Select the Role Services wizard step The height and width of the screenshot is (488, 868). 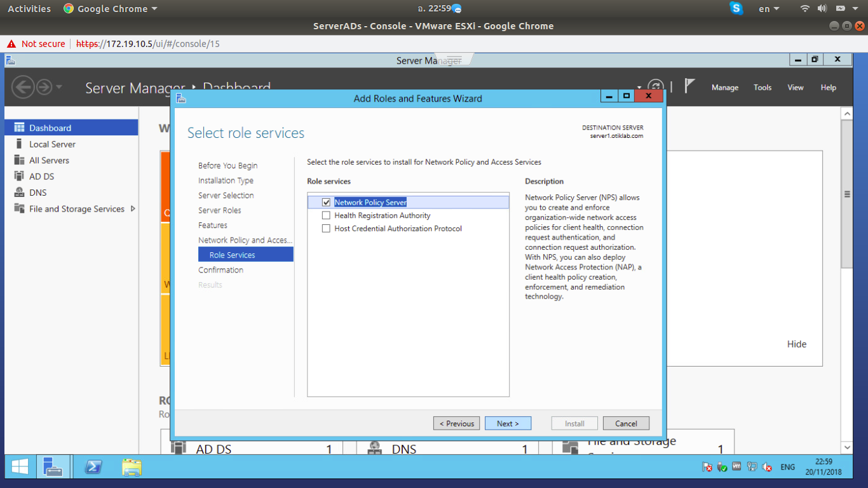click(246, 255)
